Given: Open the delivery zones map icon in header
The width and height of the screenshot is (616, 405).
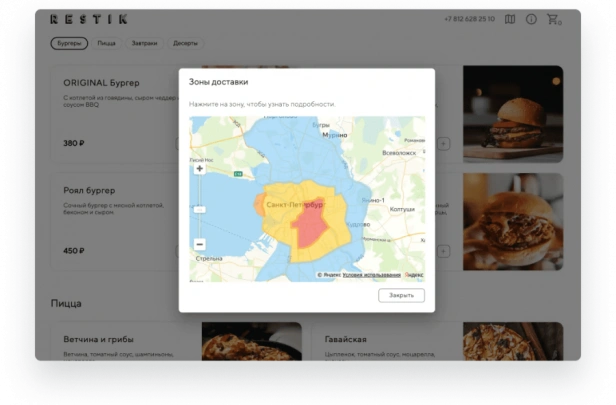Looking at the screenshot, I should (510, 19).
